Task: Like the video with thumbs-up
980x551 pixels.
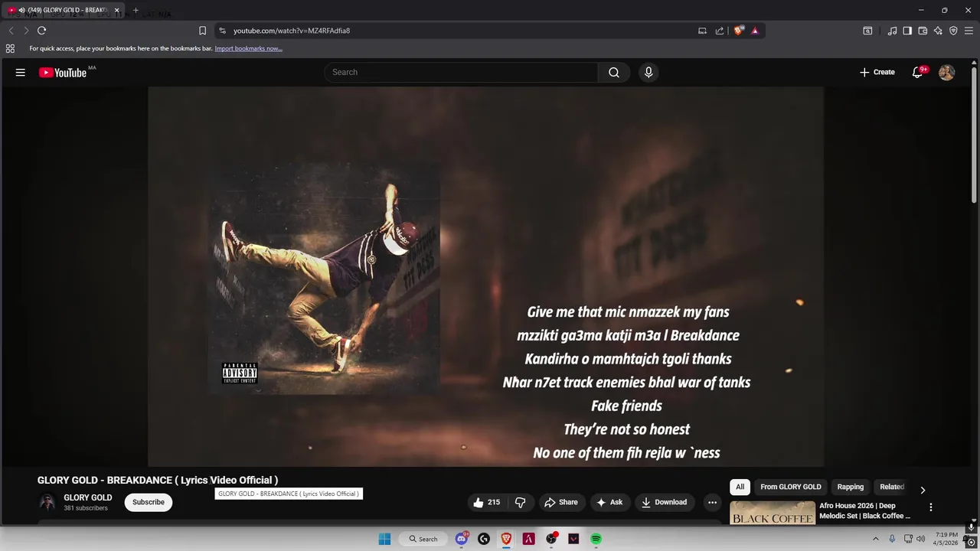Action: point(486,502)
